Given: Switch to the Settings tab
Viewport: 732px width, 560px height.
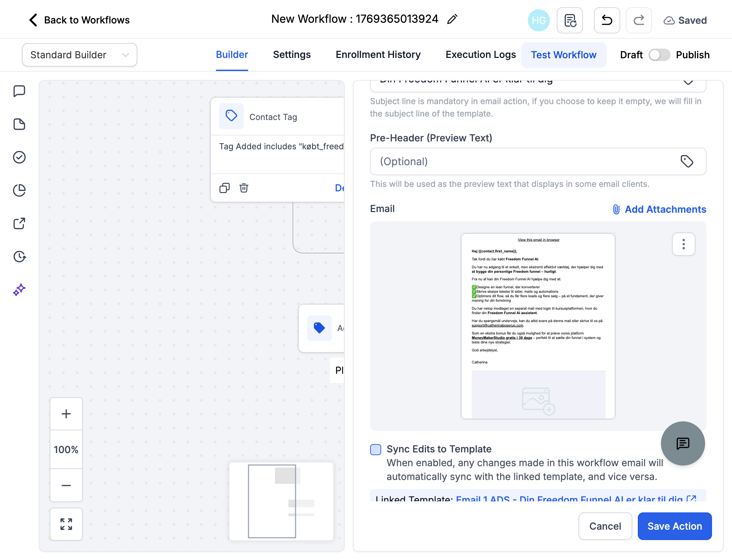Looking at the screenshot, I should [x=292, y=55].
